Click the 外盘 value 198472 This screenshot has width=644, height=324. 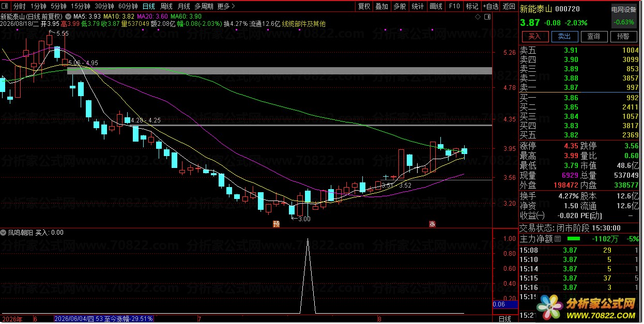[x=565, y=185]
